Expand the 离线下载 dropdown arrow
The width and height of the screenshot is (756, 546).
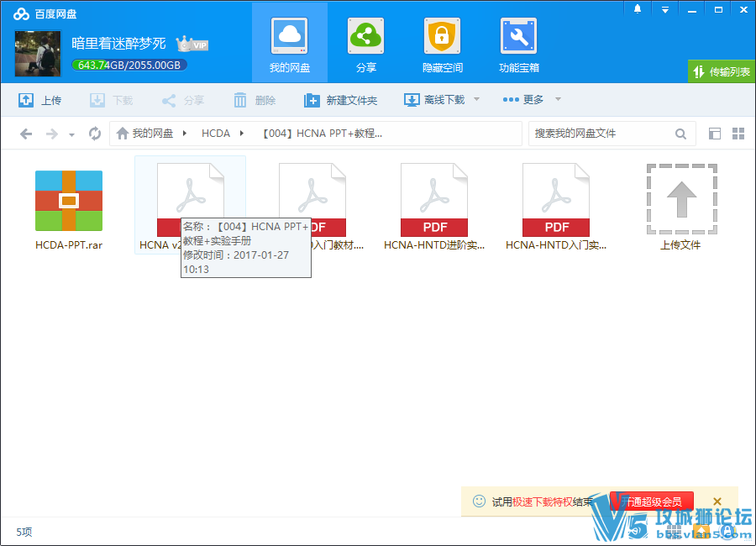point(477,99)
